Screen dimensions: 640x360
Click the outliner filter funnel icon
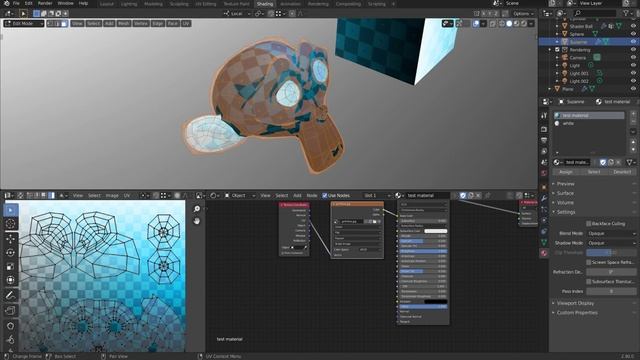click(x=626, y=13)
